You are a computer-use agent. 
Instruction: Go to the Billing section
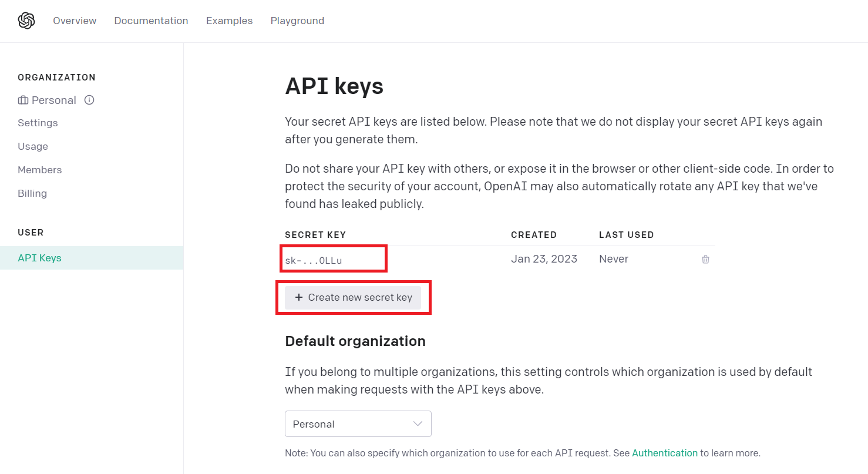click(x=32, y=193)
